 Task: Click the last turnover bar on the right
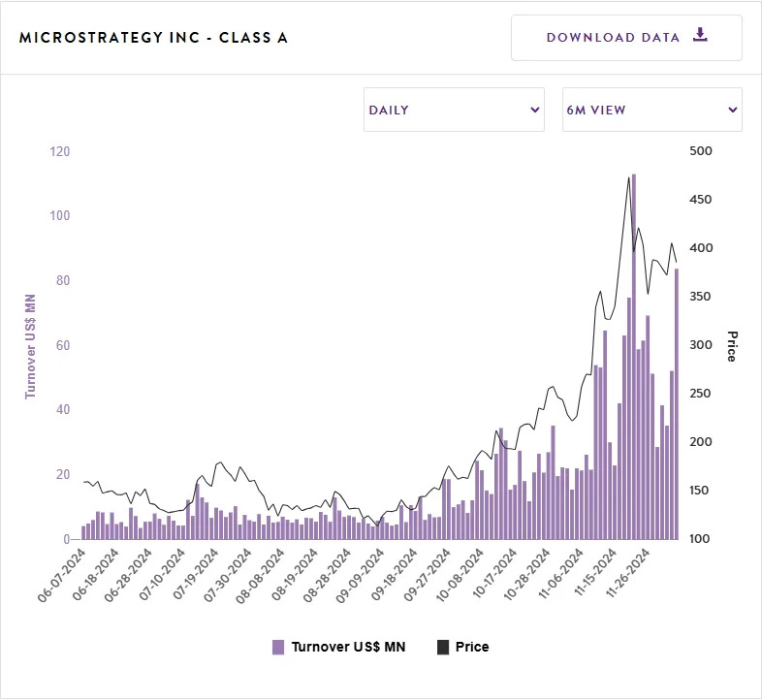pos(676,404)
